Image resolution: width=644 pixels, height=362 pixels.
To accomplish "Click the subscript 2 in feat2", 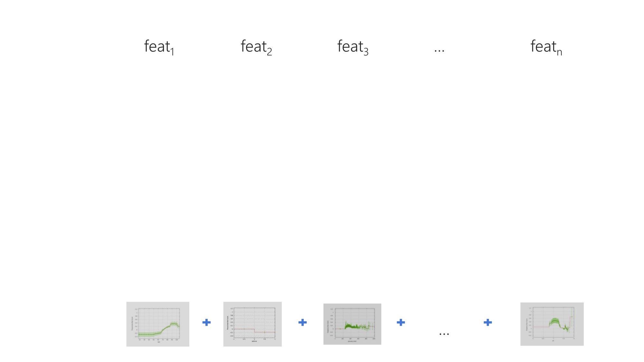I will click(270, 52).
